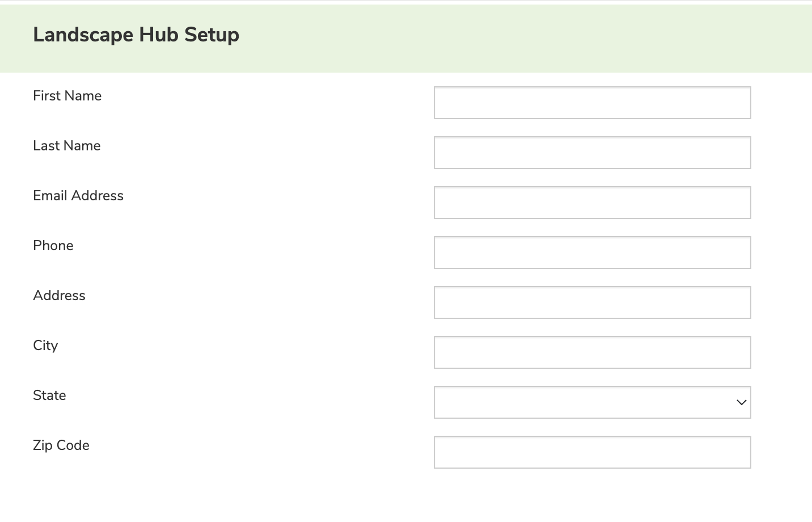Click the Phone input field
This screenshot has height=522, width=812.
pos(592,252)
